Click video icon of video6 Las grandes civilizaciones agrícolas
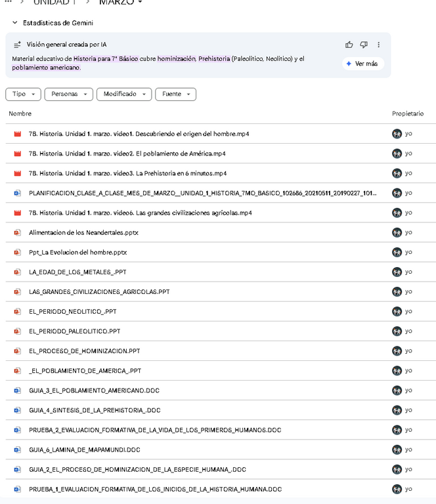 18,213
